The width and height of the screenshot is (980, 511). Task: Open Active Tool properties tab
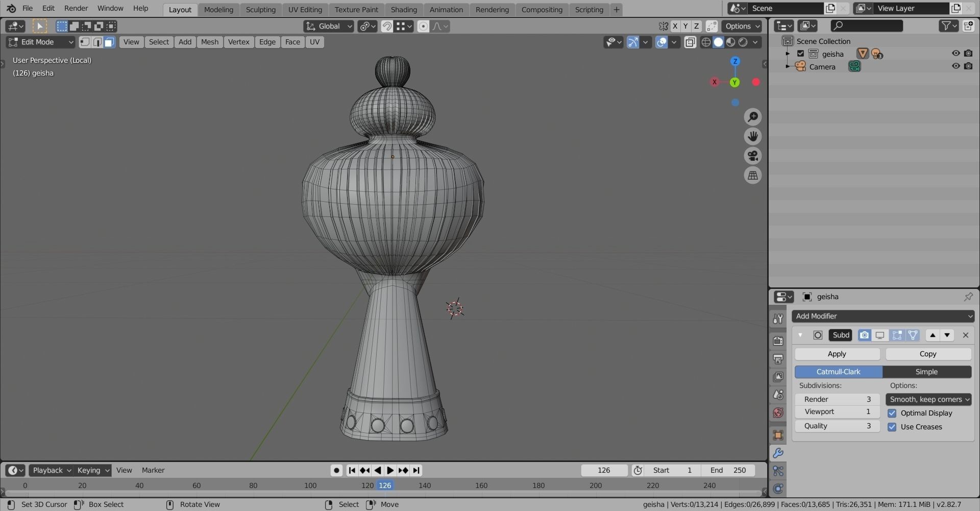pyautogui.click(x=778, y=319)
